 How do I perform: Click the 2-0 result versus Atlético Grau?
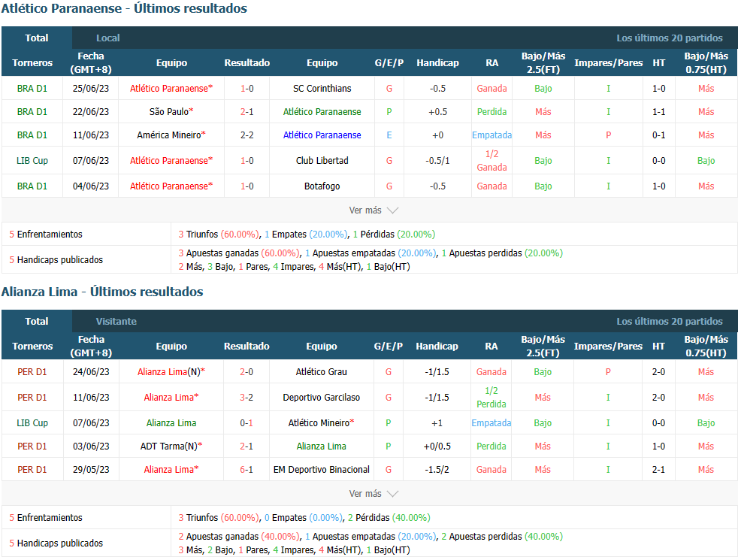(246, 372)
